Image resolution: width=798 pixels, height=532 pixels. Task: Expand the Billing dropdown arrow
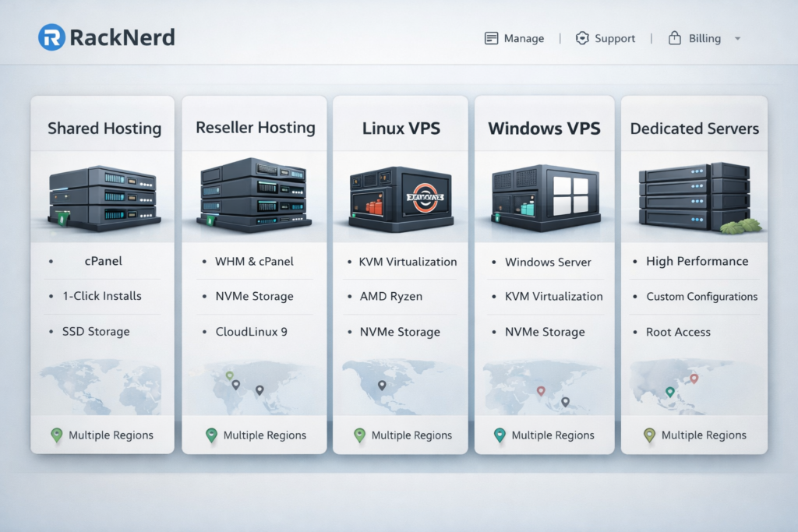click(x=739, y=39)
